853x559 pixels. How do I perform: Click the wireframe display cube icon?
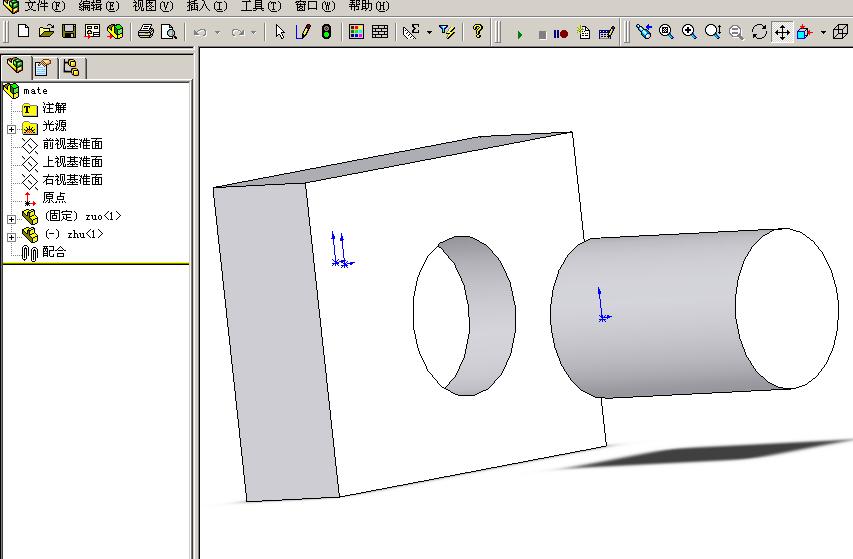tap(840, 32)
